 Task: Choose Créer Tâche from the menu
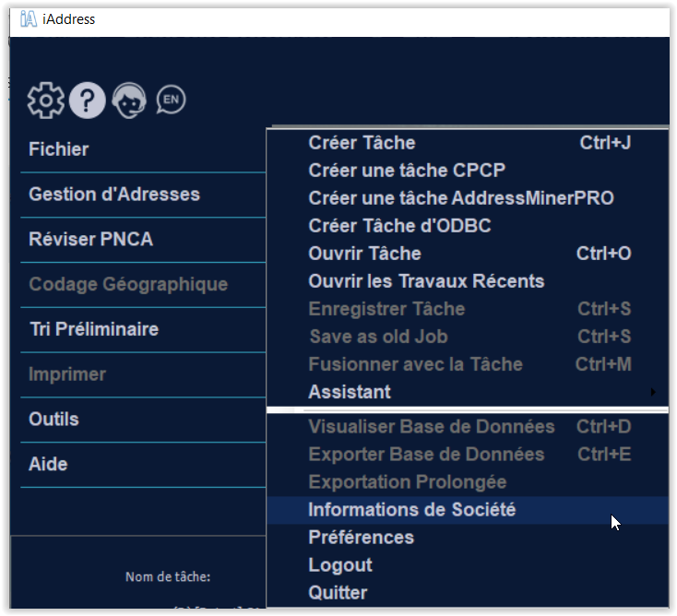click(362, 143)
